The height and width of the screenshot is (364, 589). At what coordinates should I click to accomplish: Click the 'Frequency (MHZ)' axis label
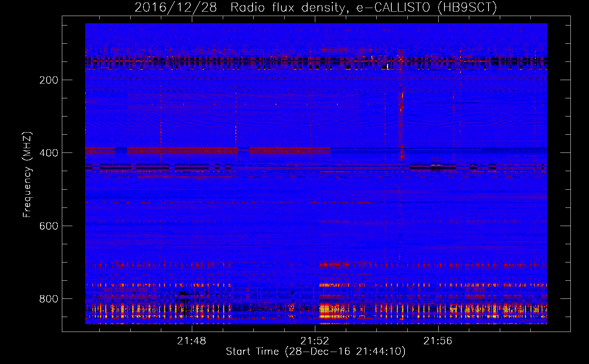click(x=27, y=175)
